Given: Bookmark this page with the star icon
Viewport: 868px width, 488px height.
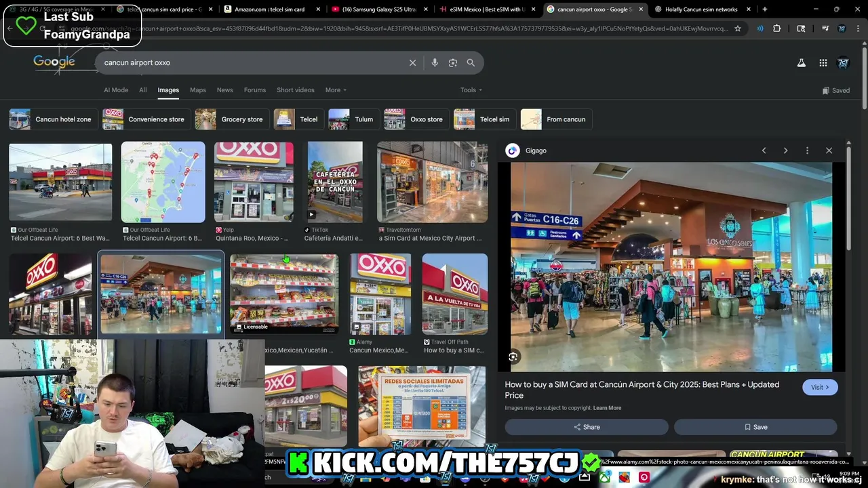Looking at the screenshot, I should pos(738,28).
